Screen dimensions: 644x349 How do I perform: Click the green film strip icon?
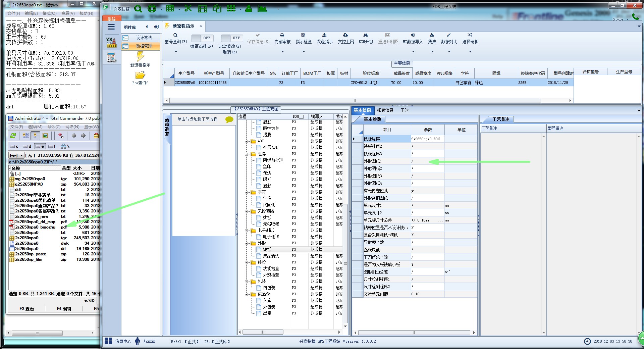(x=202, y=8)
